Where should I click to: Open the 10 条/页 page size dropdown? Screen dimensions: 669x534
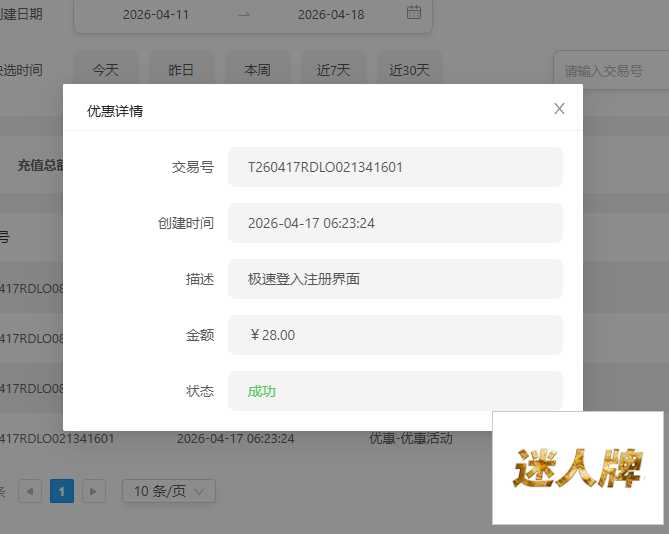[168, 491]
